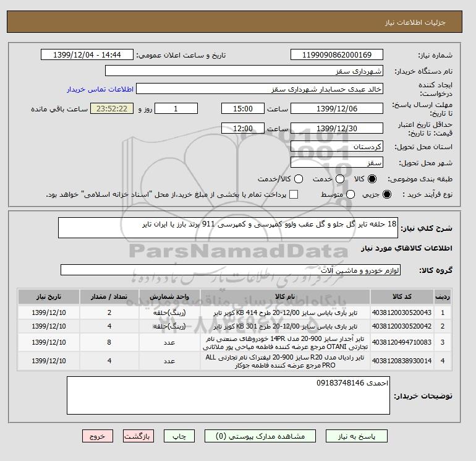The height and width of the screenshot is (461, 476).
Task: Click the پاسخ به نیاز button
Action: point(357,436)
